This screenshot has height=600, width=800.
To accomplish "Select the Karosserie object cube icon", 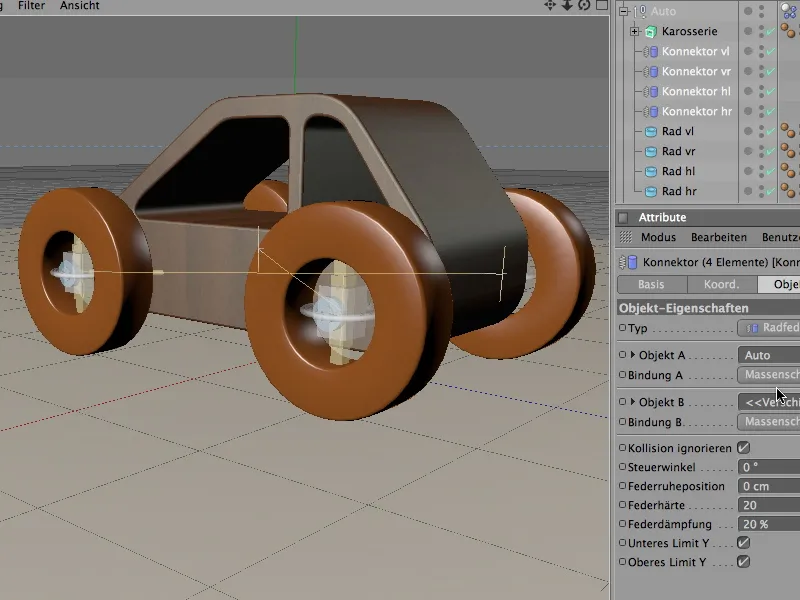I will point(651,32).
